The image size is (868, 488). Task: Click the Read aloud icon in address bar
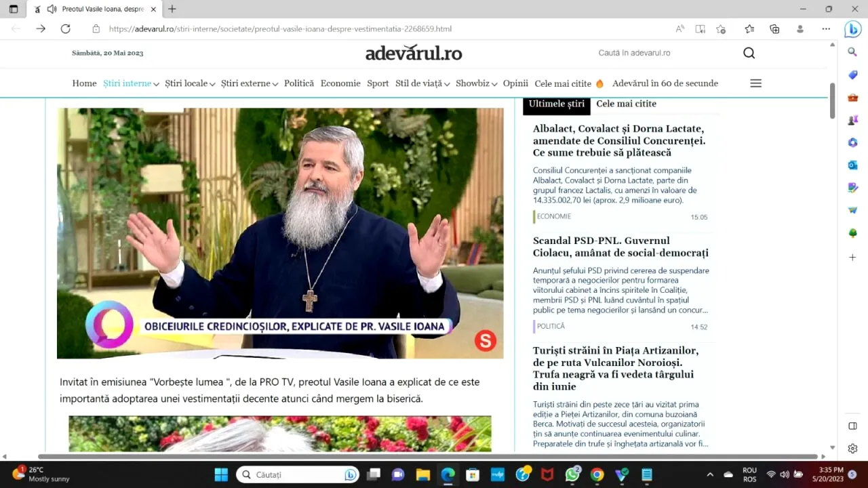[680, 28]
